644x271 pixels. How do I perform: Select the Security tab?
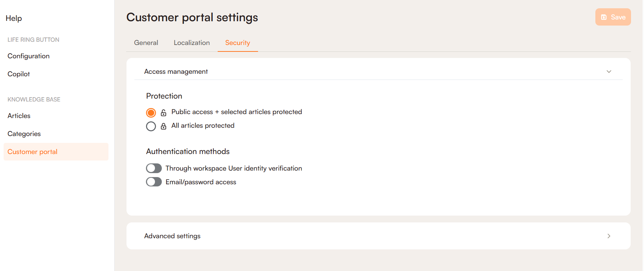[237, 43]
